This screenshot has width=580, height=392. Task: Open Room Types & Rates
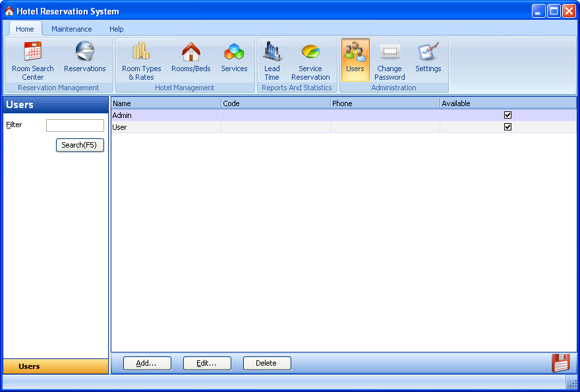coord(141,60)
